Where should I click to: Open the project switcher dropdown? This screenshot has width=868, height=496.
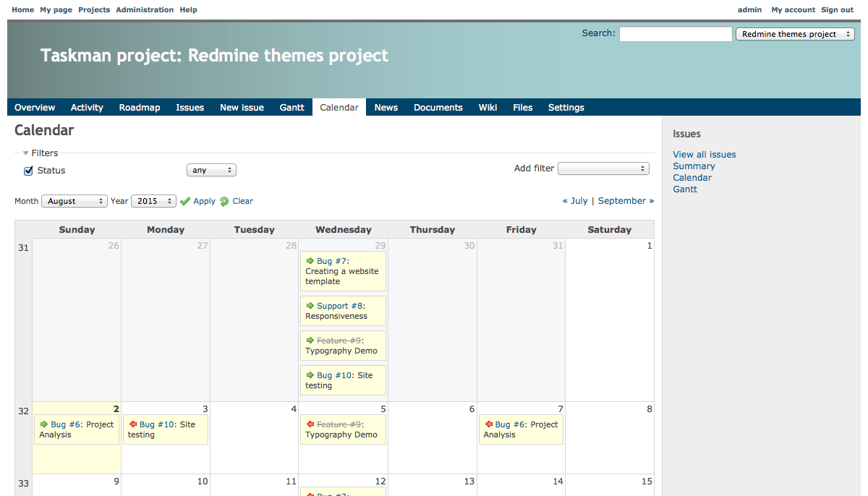(x=795, y=34)
